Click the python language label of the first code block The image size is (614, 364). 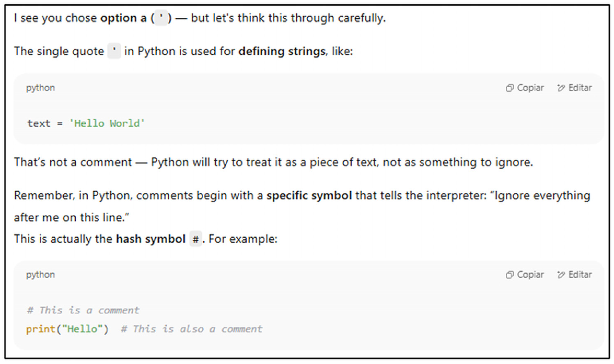40,88
